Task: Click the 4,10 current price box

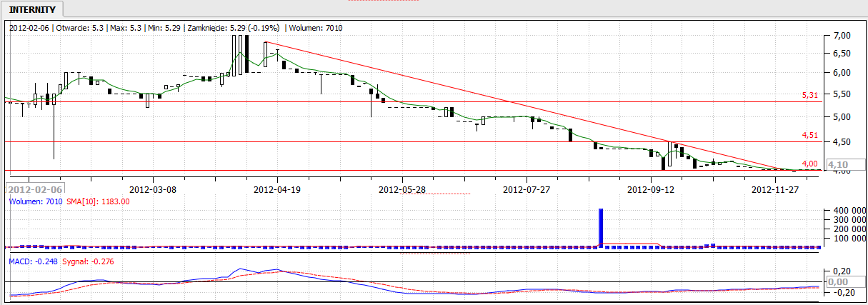Action: (837, 165)
